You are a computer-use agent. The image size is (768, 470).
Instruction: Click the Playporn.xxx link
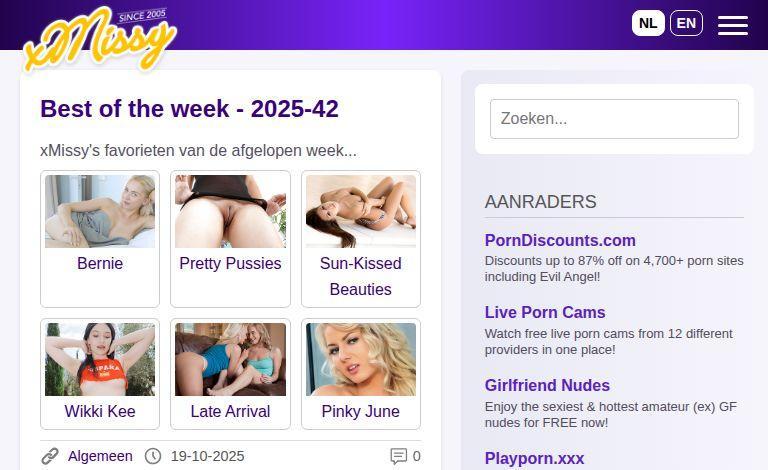(534, 458)
